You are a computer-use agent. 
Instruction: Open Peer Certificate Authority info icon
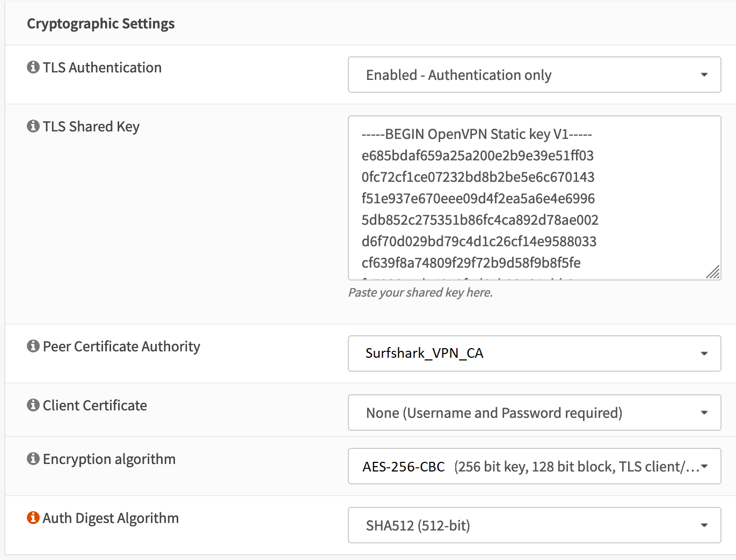click(x=33, y=347)
